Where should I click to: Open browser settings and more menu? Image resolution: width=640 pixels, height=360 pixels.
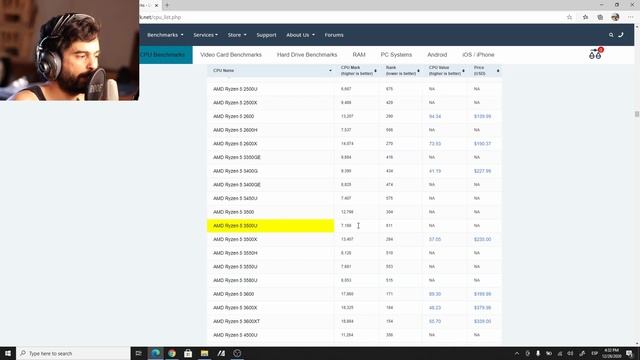[x=631, y=17]
